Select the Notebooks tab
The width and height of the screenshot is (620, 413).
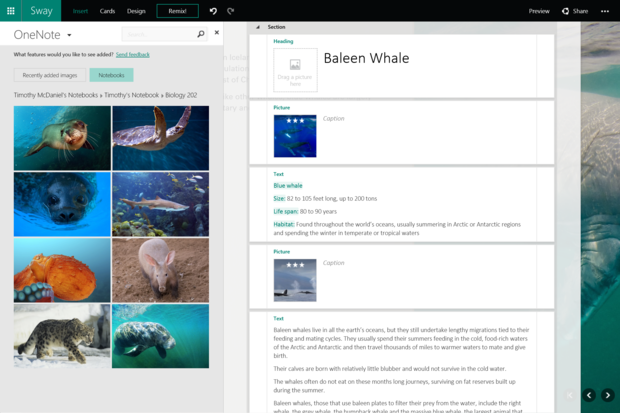click(111, 75)
